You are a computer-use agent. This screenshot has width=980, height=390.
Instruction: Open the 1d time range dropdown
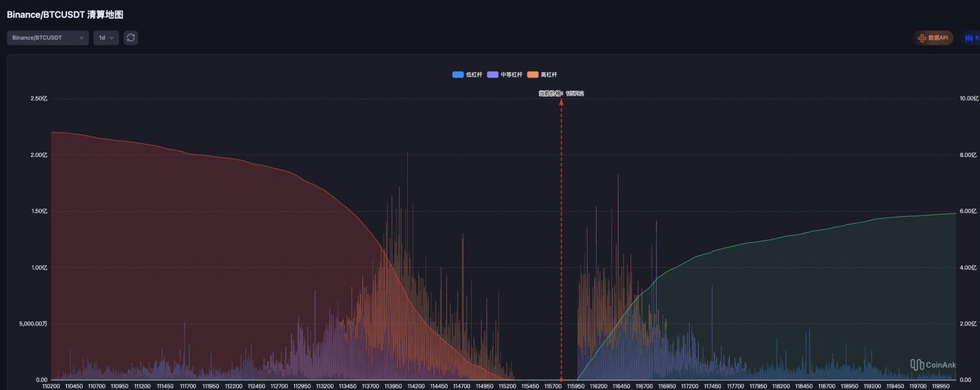[106, 38]
